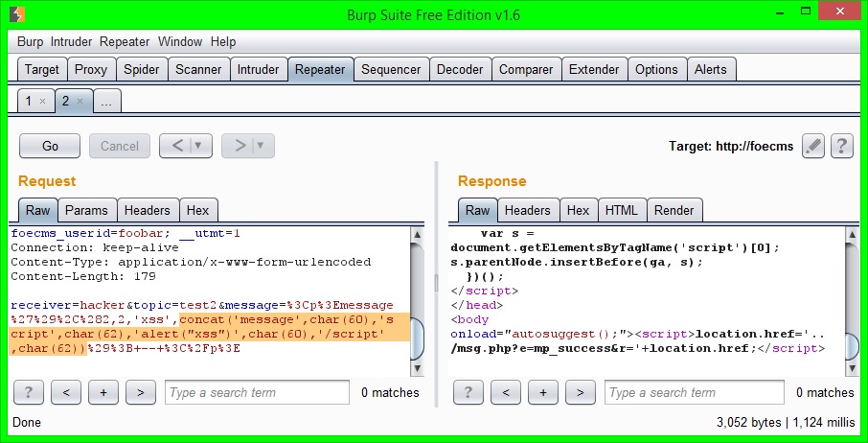This screenshot has width=868, height=443.
Task: Click response vertical scrollbar thumb
Action: point(852,346)
